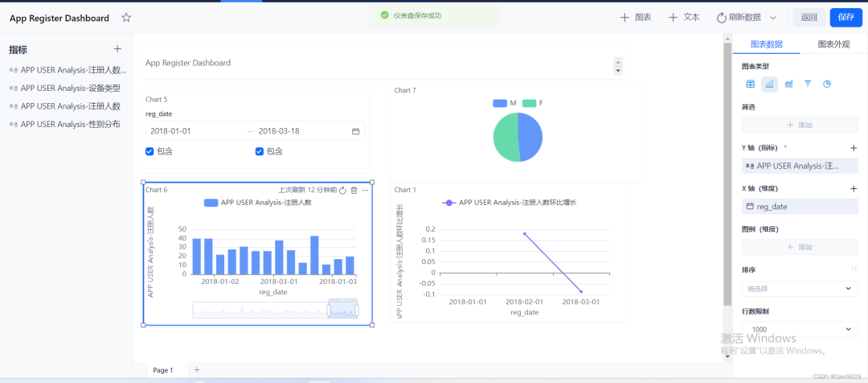868x383 pixels.
Task: Open the 行数限制 dropdown showing 1000
Action: click(800, 329)
